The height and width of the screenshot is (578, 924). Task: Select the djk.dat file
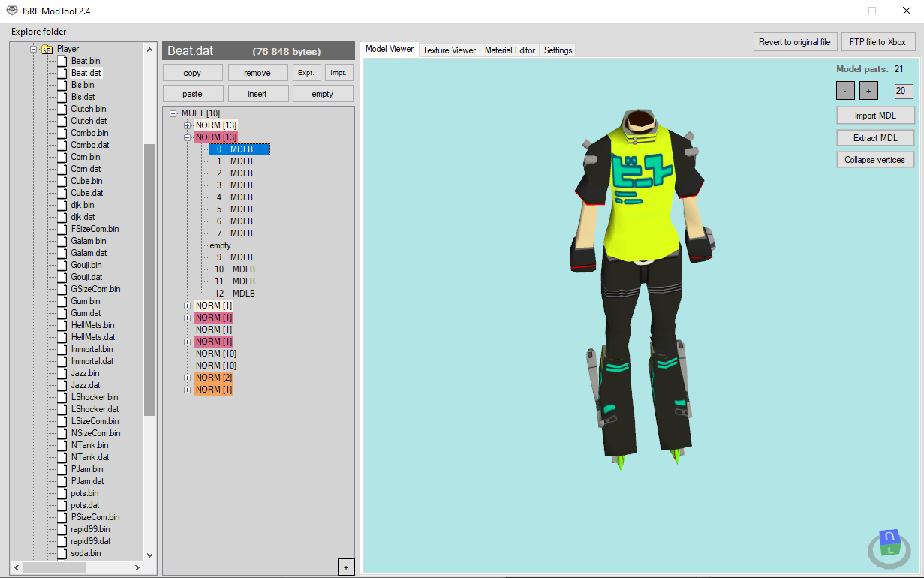pos(83,217)
